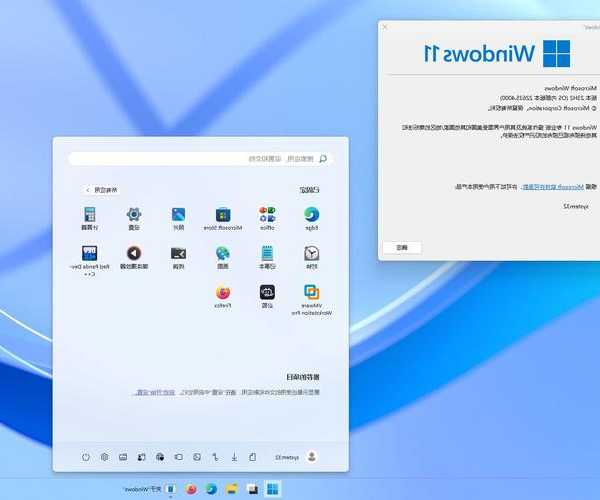Open the Videos folder icon in Start footer
The width and height of the screenshot is (600, 500).
pos(179,457)
